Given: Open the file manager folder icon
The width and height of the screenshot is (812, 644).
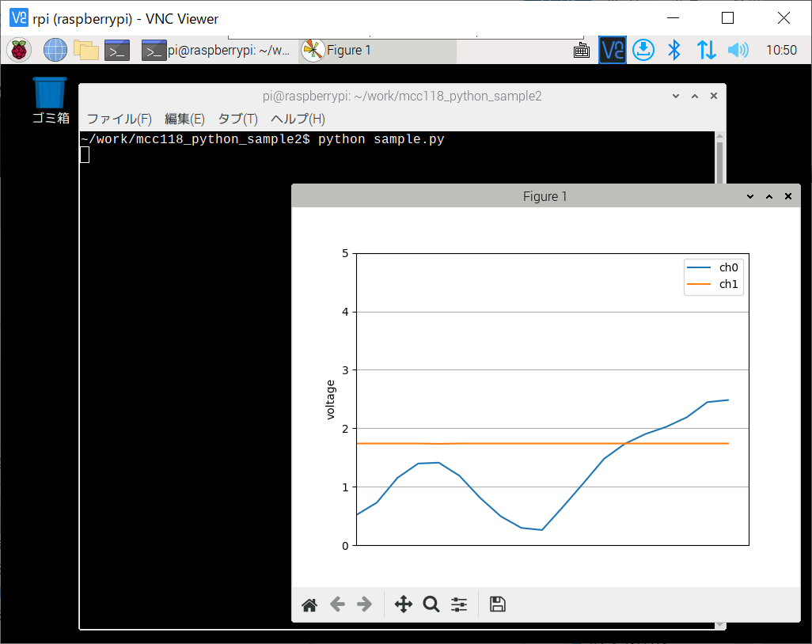Looking at the screenshot, I should coord(86,51).
